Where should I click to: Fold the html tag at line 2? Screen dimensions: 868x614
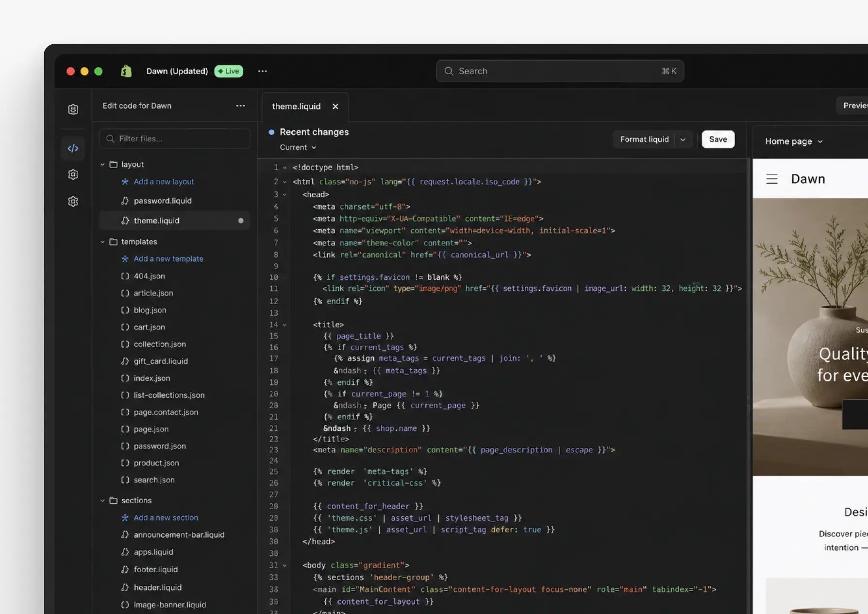(284, 182)
